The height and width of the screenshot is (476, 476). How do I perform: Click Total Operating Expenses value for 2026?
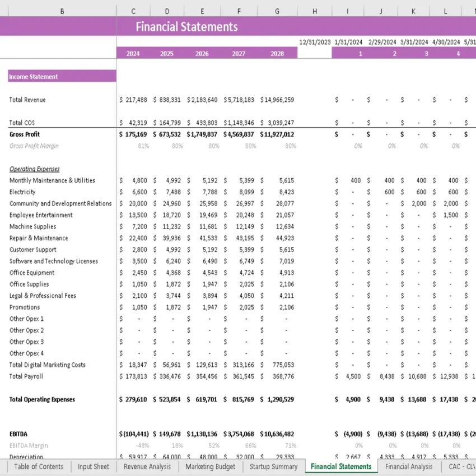coord(202,399)
